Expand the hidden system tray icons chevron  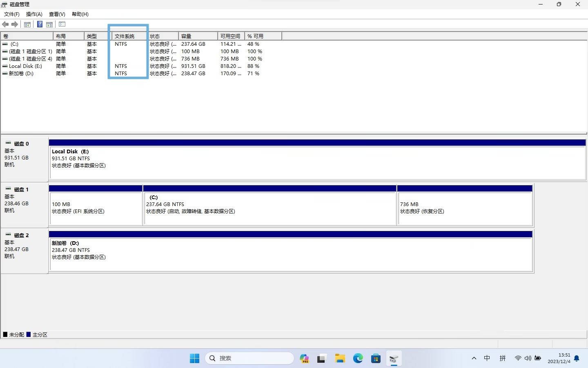pos(474,359)
